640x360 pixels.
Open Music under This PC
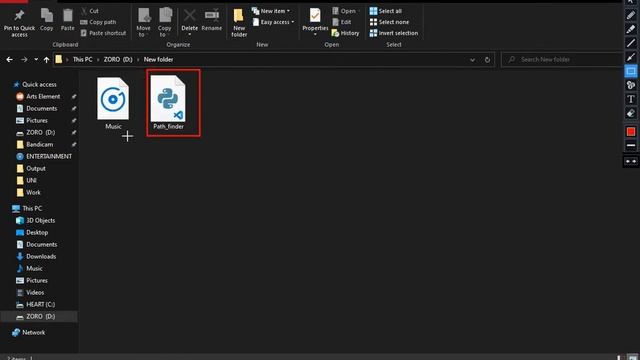[34, 269]
